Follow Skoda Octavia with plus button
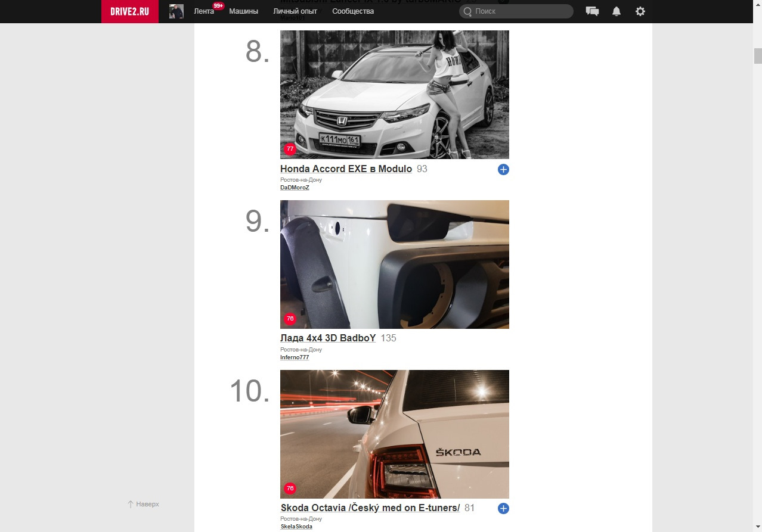 pyautogui.click(x=503, y=508)
